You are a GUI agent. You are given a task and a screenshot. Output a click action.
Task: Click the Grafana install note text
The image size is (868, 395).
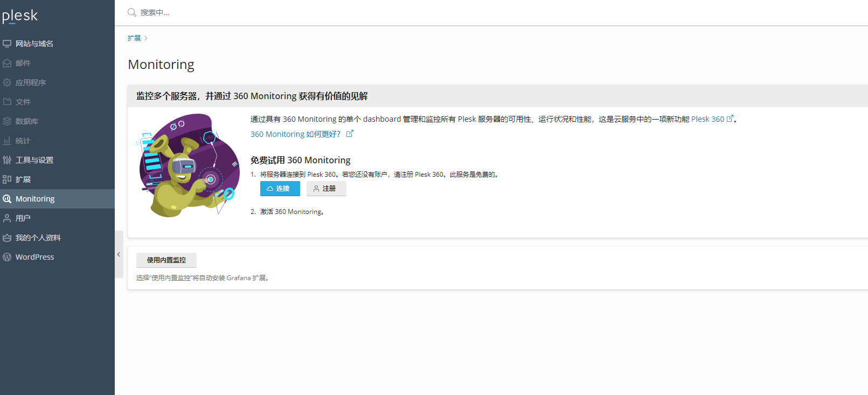pos(203,278)
